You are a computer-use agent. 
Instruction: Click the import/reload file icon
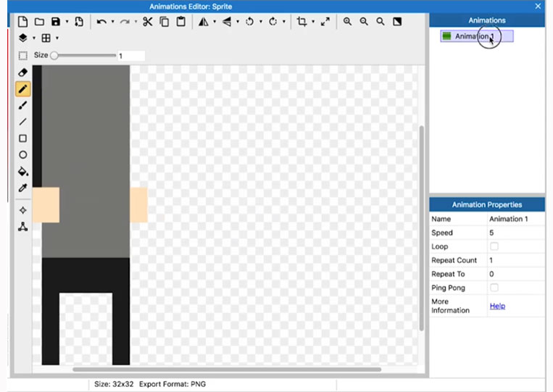[x=79, y=22]
